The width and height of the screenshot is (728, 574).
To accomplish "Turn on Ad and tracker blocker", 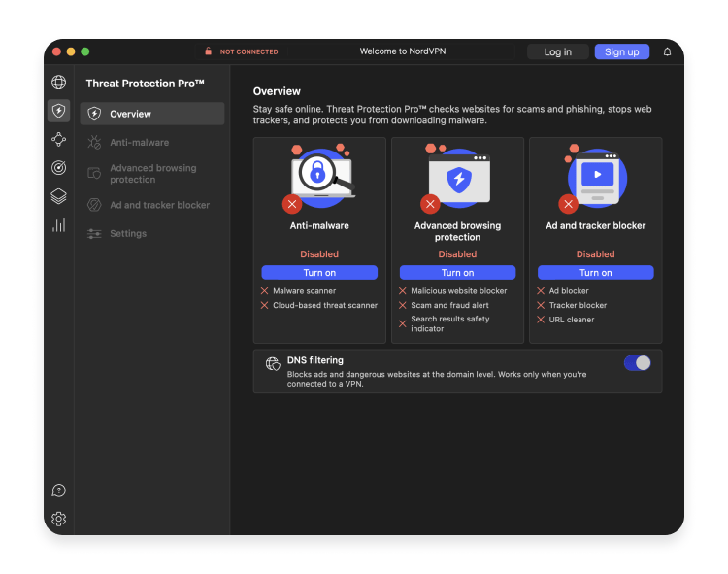I will (x=595, y=273).
